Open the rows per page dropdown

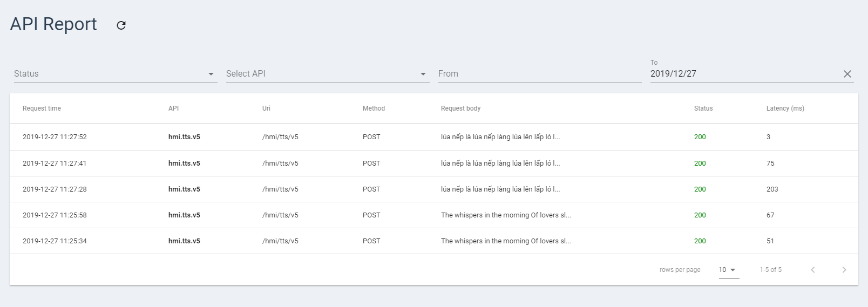tap(729, 270)
